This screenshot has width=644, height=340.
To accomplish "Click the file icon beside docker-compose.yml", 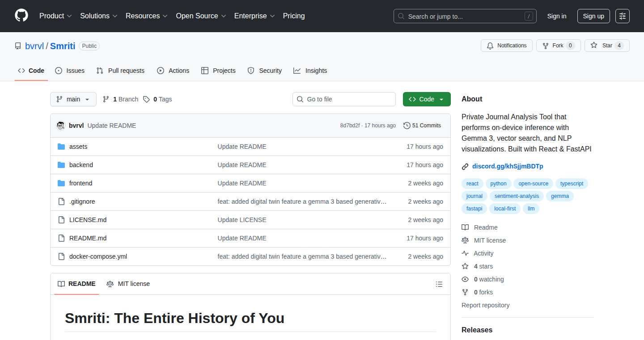I will pos(61,256).
